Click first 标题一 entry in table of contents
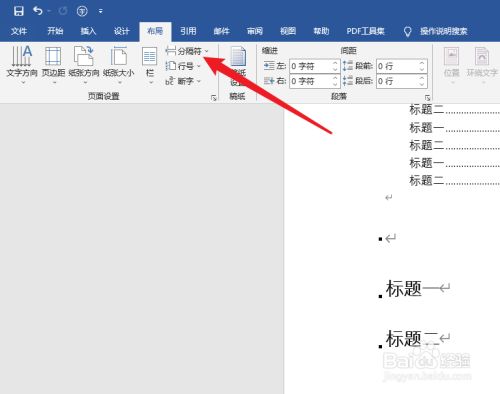Image resolution: width=500 pixels, height=394 pixels. (454, 127)
